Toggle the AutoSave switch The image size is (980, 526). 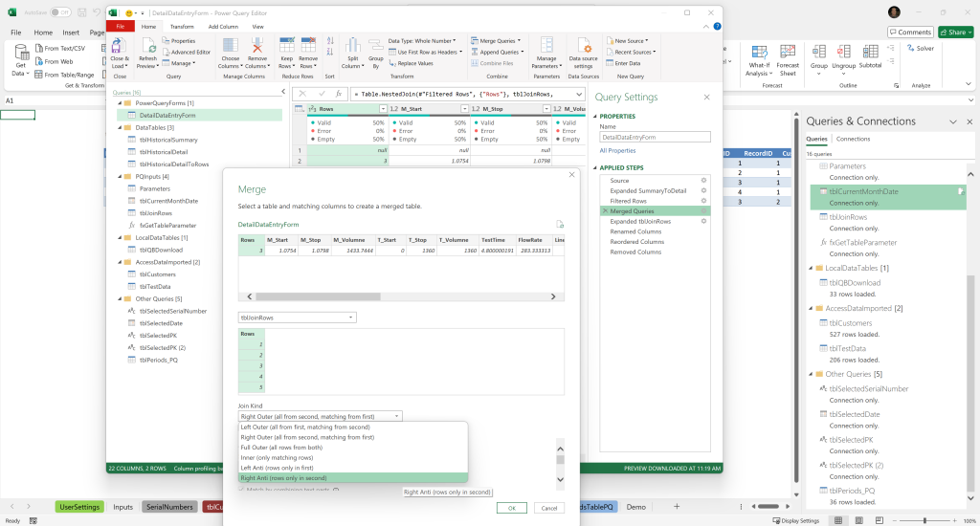click(x=60, y=12)
